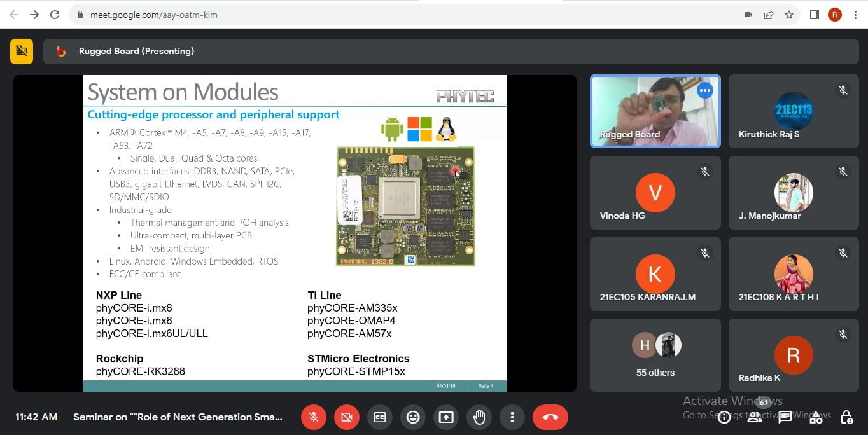The image size is (868, 435).
Task: Click the yellow presentation icon at top-left
Action: pos(22,52)
